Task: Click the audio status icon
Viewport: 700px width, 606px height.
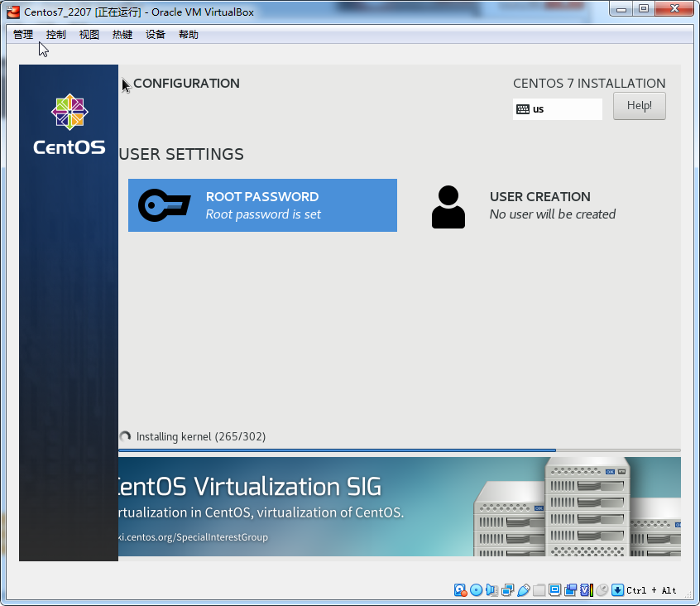Action: click(492, 590)
